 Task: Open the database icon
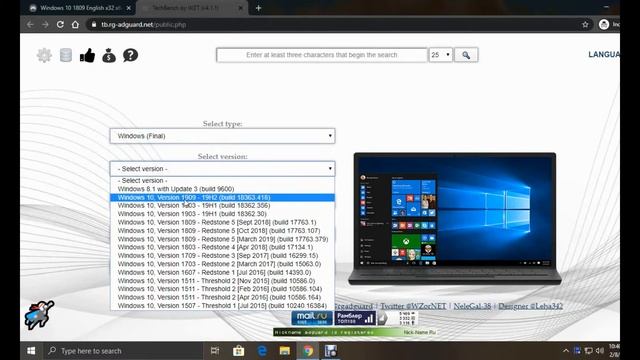[66, 55]
